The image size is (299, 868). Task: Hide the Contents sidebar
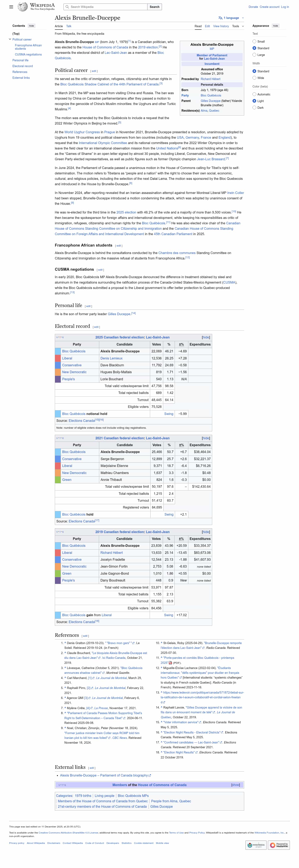pos(31,26)
